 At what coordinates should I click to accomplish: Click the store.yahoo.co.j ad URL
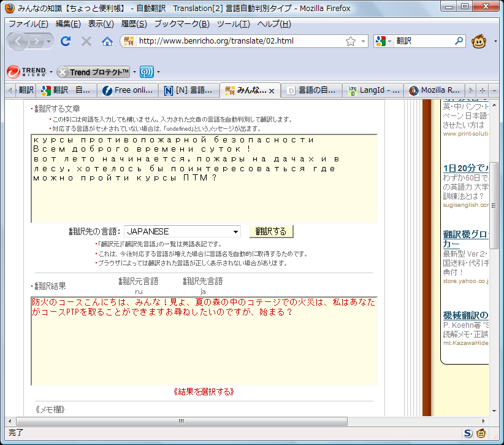[466, 281]
